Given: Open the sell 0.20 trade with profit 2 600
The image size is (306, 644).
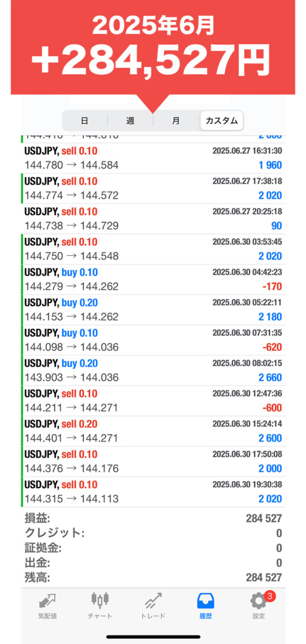Looking at the screenshot, I should 153,431.
